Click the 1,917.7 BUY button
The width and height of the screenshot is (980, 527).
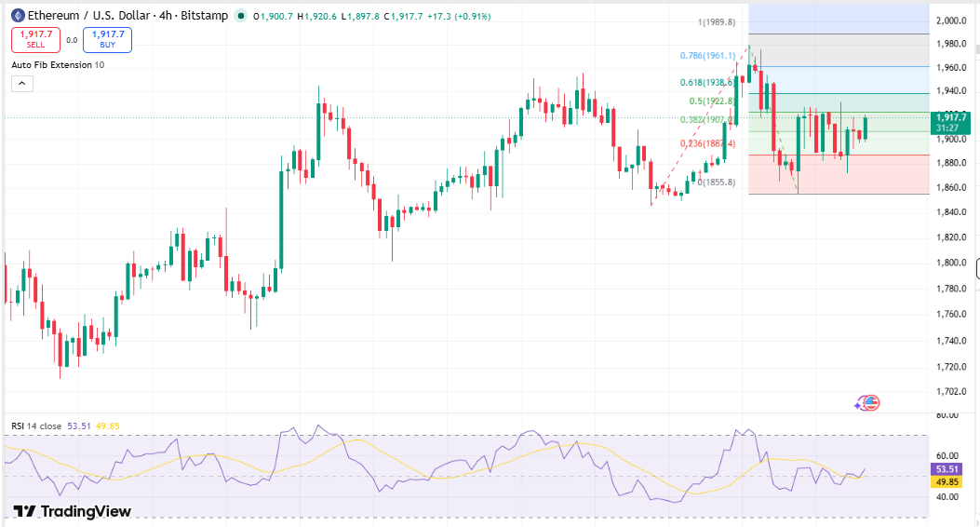108,39
